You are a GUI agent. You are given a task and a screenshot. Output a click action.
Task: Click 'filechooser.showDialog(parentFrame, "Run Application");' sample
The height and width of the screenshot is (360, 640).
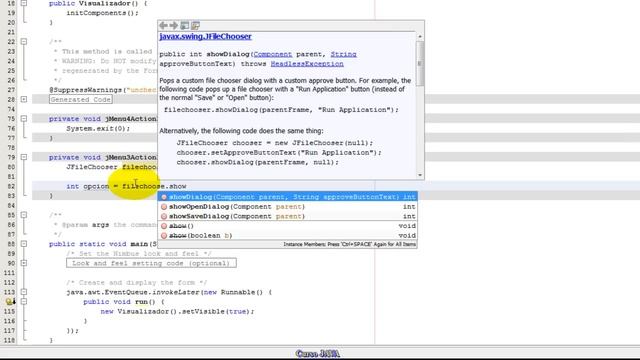pos(281,110)
